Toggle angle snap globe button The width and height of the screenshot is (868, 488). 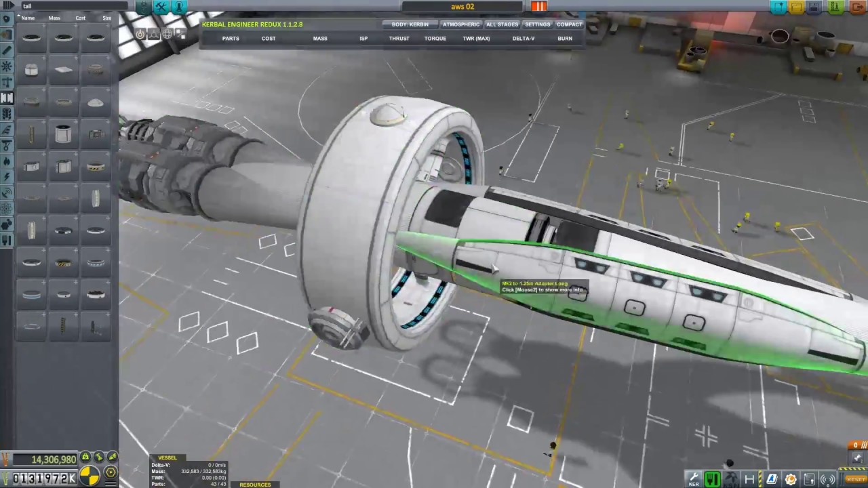click(x=167, y=34)
